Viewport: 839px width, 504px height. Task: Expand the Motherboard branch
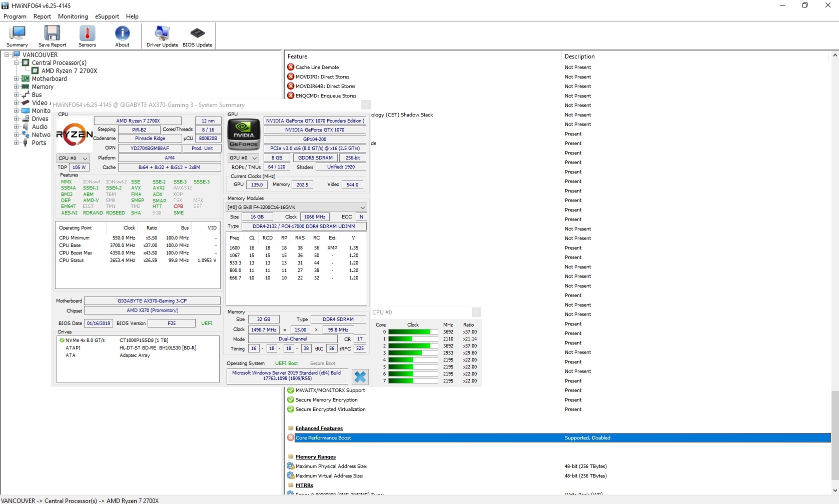point(17,78)
